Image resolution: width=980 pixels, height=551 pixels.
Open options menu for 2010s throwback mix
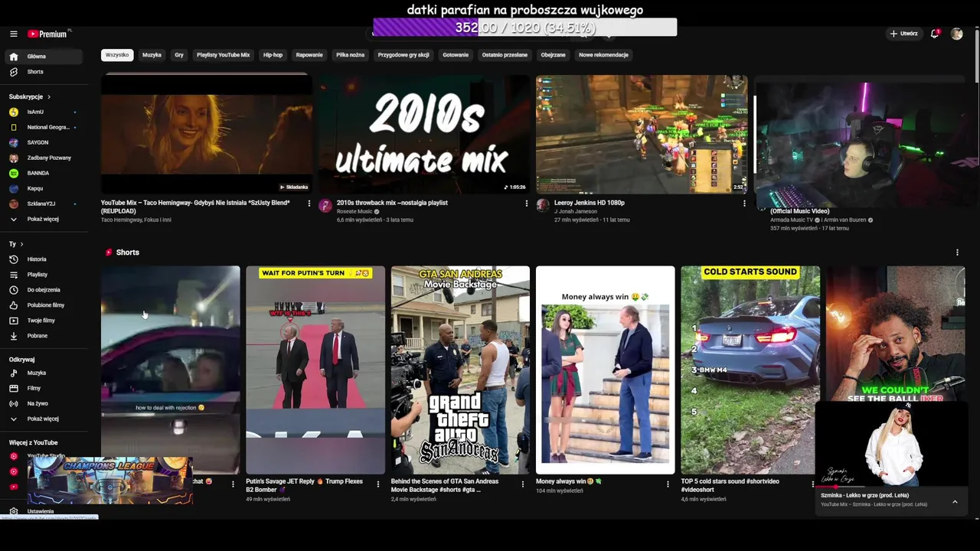[x=526, y=204]
